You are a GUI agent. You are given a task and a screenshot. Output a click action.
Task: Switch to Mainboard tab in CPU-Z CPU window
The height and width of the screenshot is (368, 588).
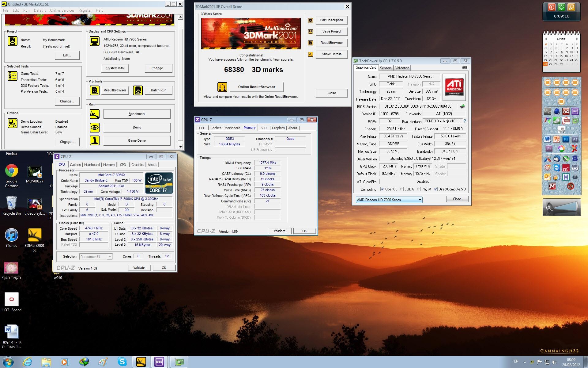[92, 165]
